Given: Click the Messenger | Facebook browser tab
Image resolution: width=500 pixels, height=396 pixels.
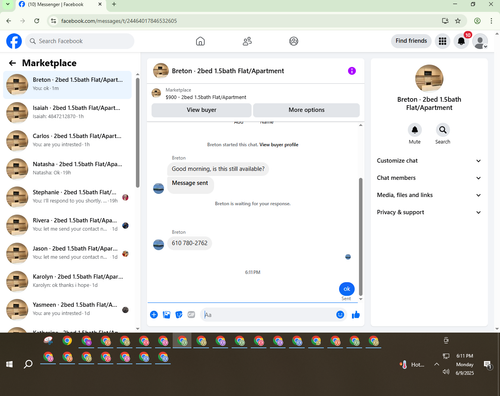Looking at the screenshot, I should pyautogui.click(x=60, y=4).
